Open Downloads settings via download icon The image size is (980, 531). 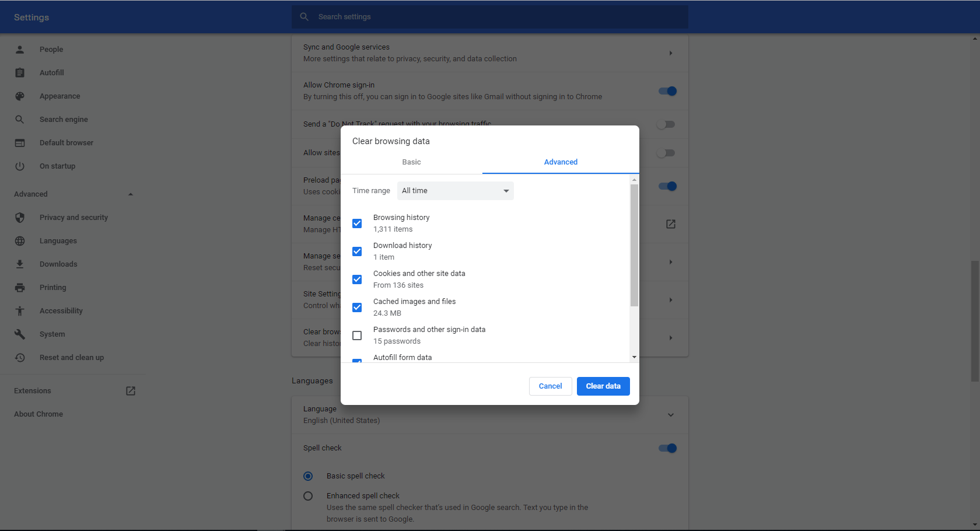(20, 264)
